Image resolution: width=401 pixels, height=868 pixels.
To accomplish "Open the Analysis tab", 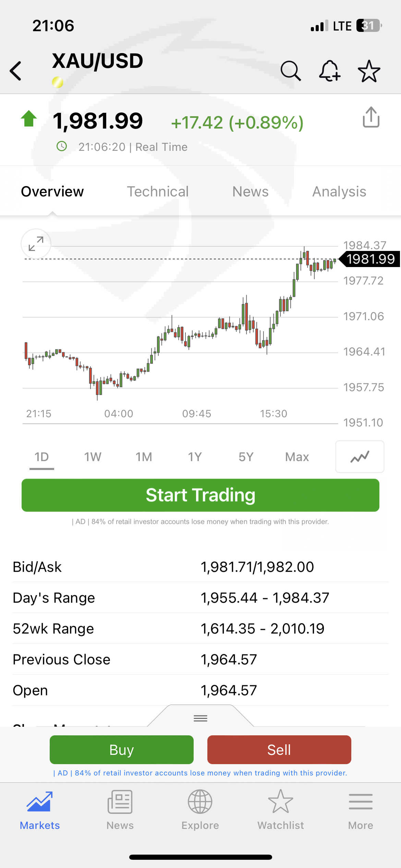I will [x=339, y=192].
